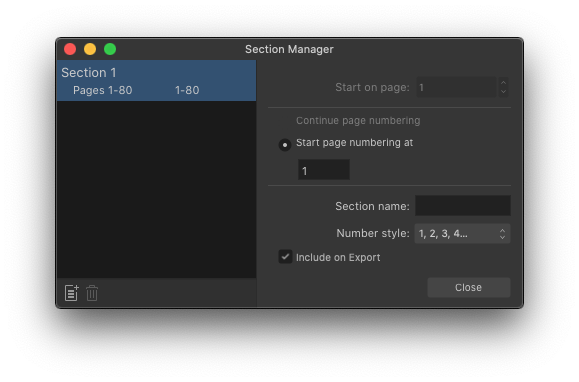579x382 pixels.
Task: Click the Pages 1-80 label under Section 1
Action: click(x=103, y=90)
